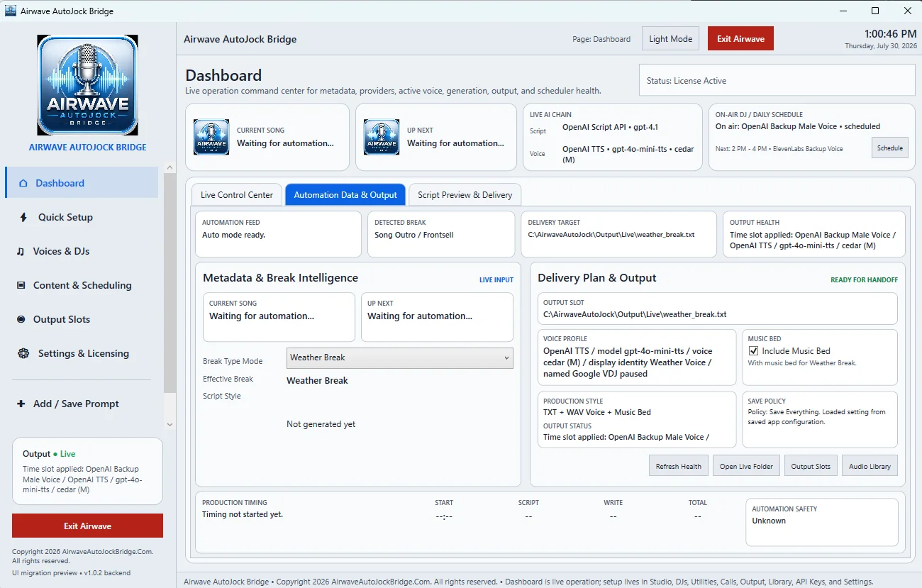This screenshot has height=588, width=922.
Task: Select the Voices & DJs music note icon
Action: click(21, 251)
